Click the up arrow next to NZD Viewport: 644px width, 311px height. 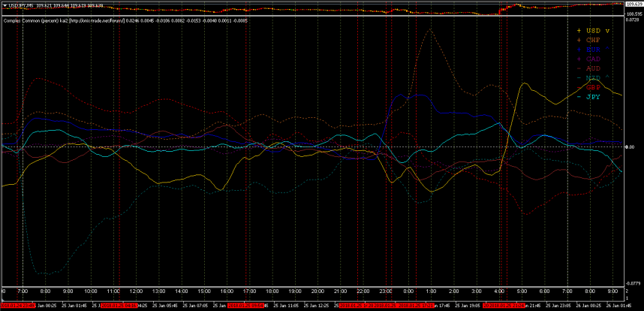coord(607,77)
